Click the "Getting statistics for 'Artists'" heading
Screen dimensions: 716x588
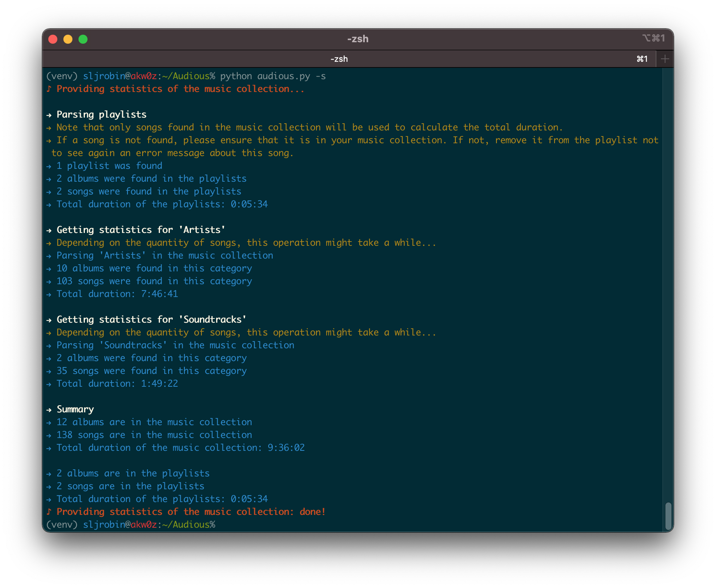coord(141,230)
